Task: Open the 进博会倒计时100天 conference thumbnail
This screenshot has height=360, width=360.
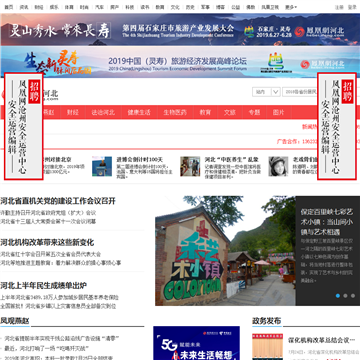Action: pos(102,166)
